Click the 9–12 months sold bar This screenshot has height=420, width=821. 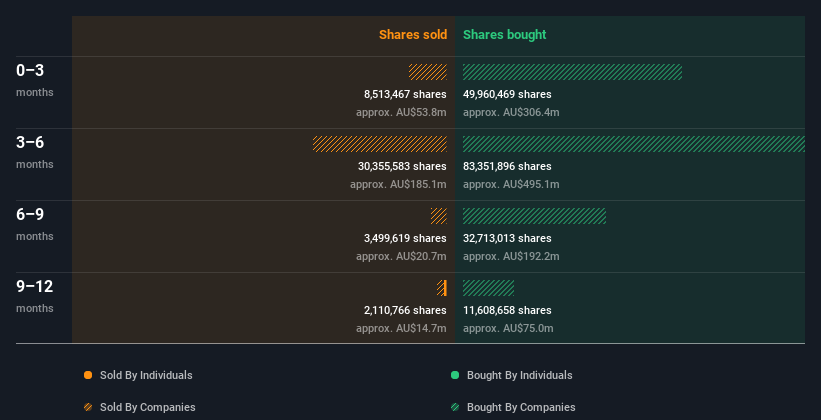pos(442,288)
